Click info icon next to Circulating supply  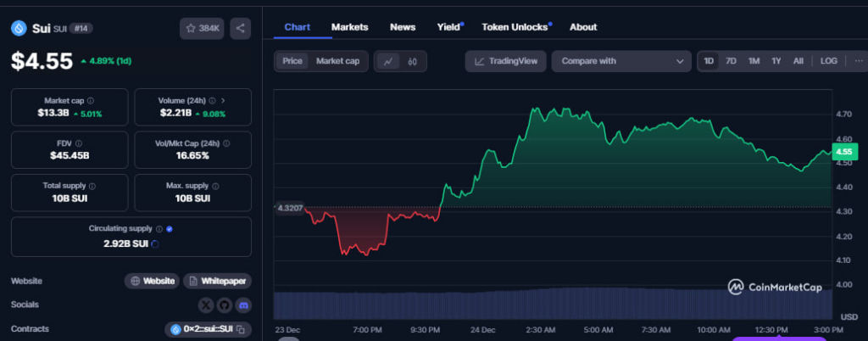click(159, 229)
